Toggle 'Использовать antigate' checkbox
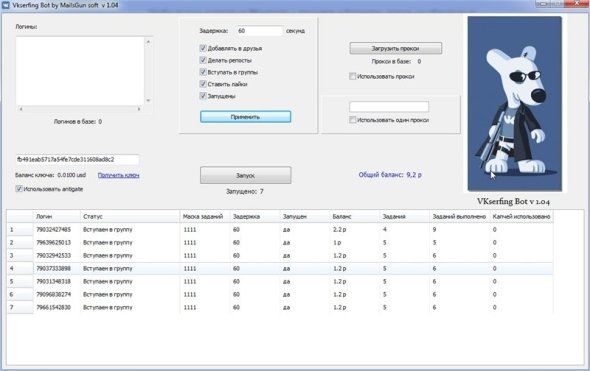 point(19,189)
